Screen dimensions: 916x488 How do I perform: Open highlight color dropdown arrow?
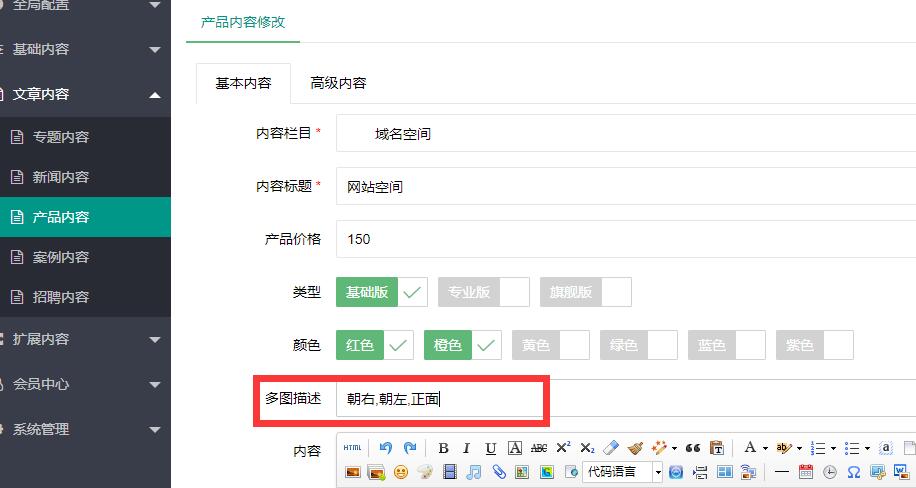pyautogui.click(x=799, y=448)
